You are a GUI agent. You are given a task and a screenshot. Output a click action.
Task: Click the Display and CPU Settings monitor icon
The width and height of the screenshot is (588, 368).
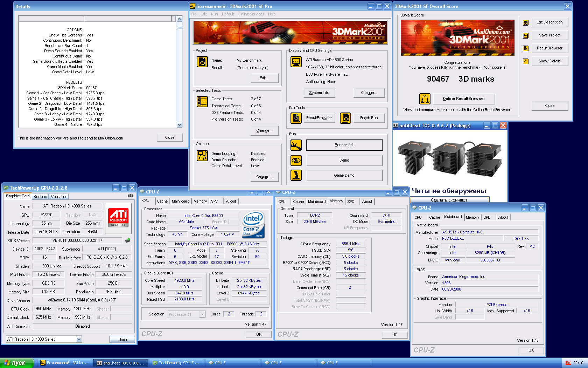pos(296,62)
